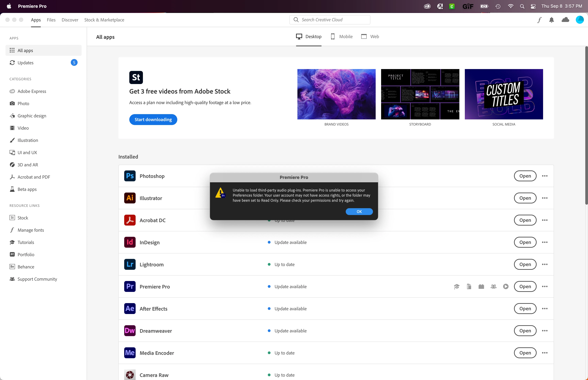Viewport: 588px width, 380px height.
Task: Open more options for Premiere Pro
Action: coord(545,286)
